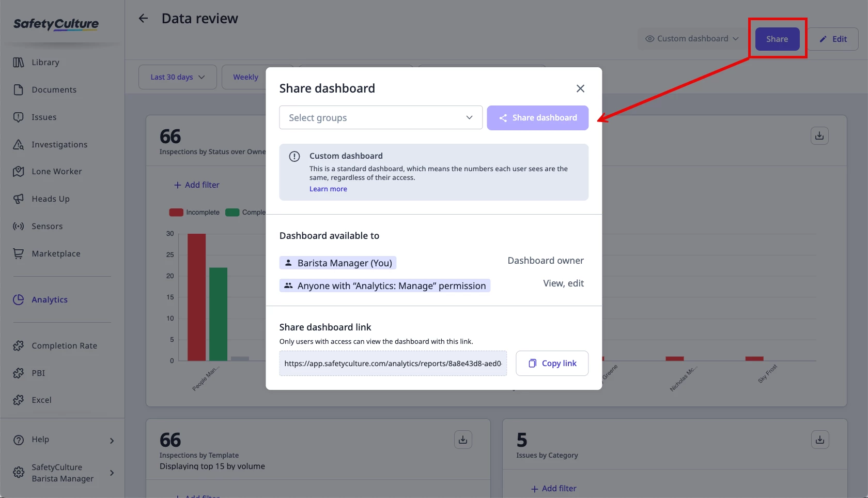Click the Heads Up megaphone icon

(x=19, y=199)
